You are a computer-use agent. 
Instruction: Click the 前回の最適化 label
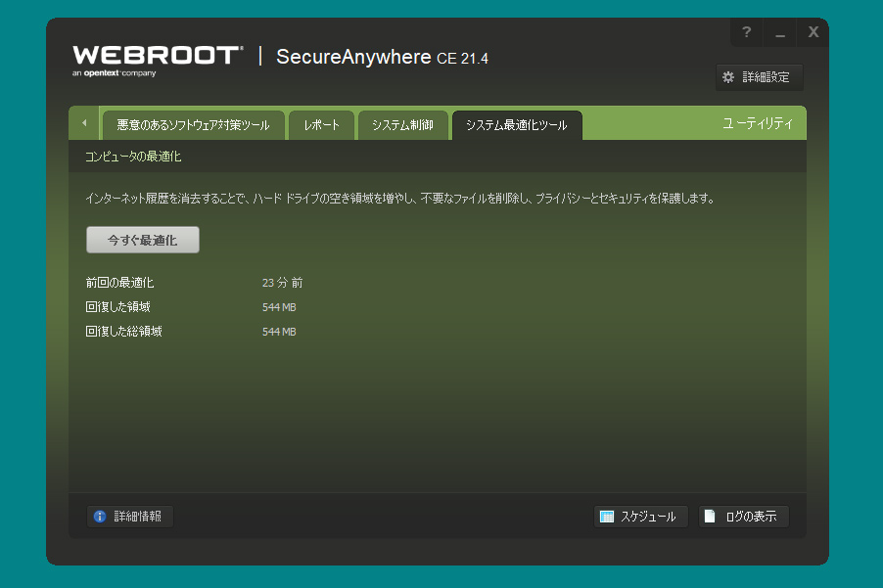tap(119, 283)
